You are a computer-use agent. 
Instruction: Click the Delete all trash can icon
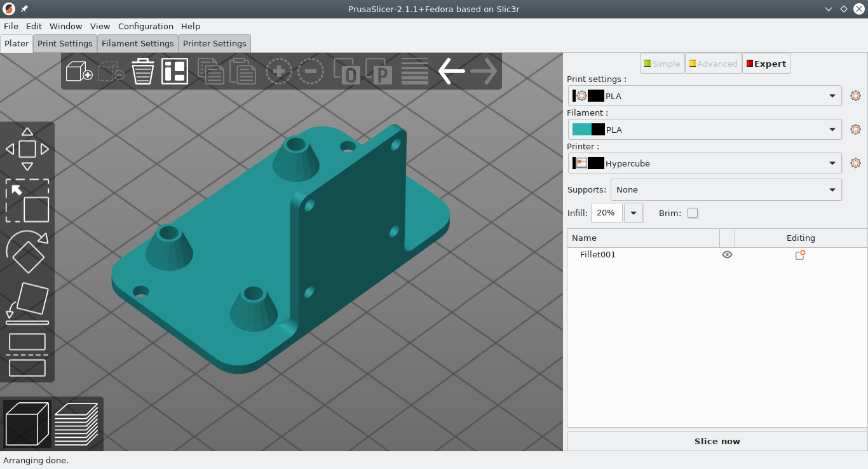(x=143, y=71)
